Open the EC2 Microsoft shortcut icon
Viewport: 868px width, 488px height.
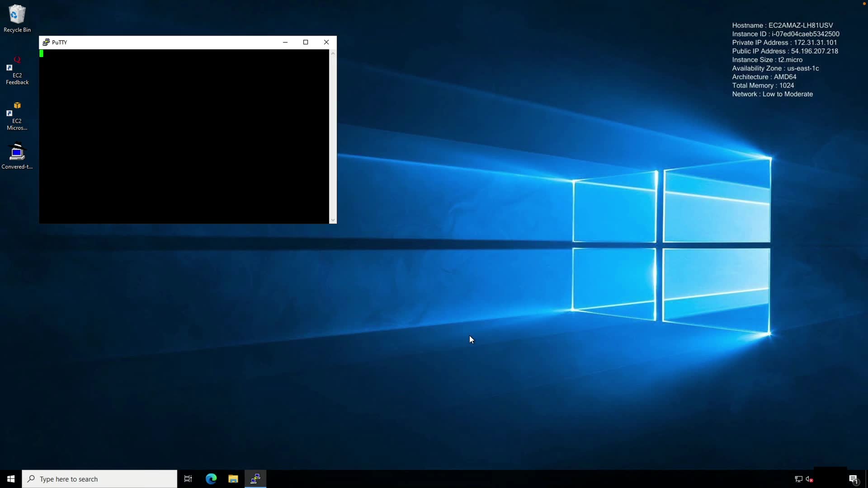pyautogui.click(x=17, y=115)
